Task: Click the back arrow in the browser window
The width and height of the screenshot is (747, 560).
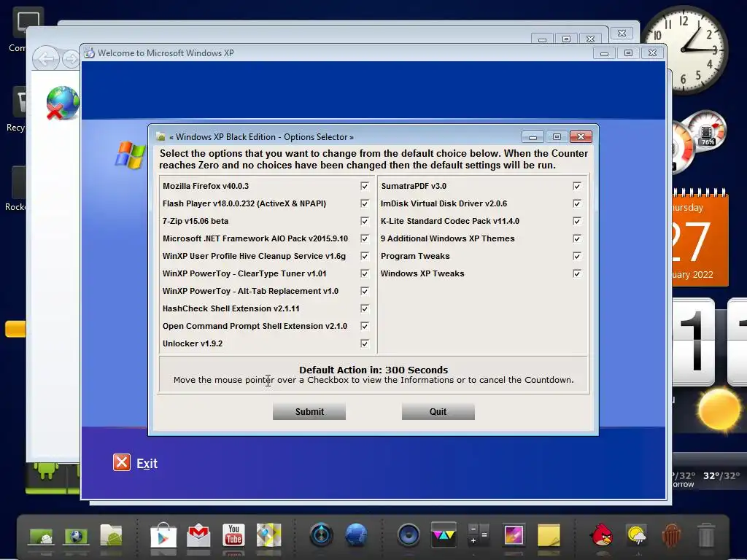Action: coord(46,60)
